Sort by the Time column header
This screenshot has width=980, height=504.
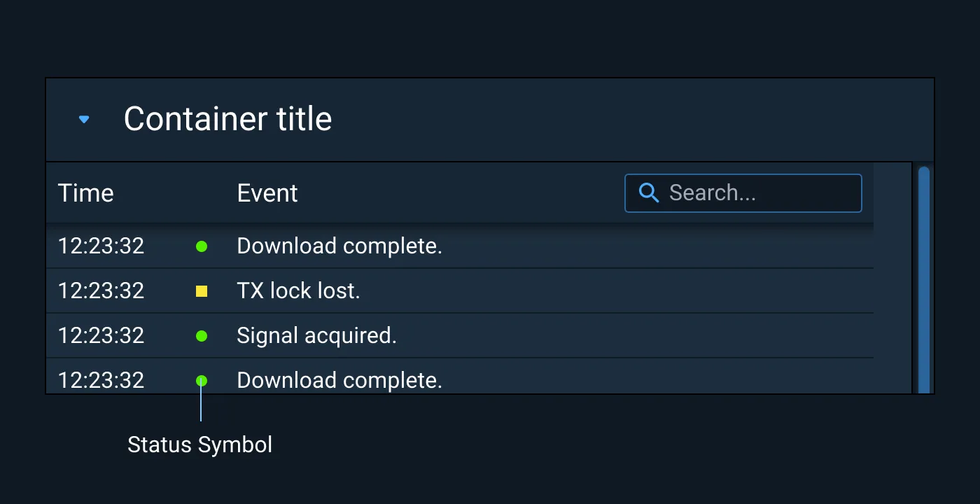(x=85, y=193)
